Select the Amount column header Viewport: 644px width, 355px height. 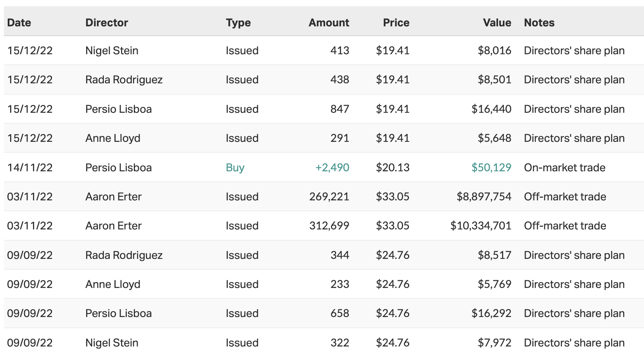329,22
